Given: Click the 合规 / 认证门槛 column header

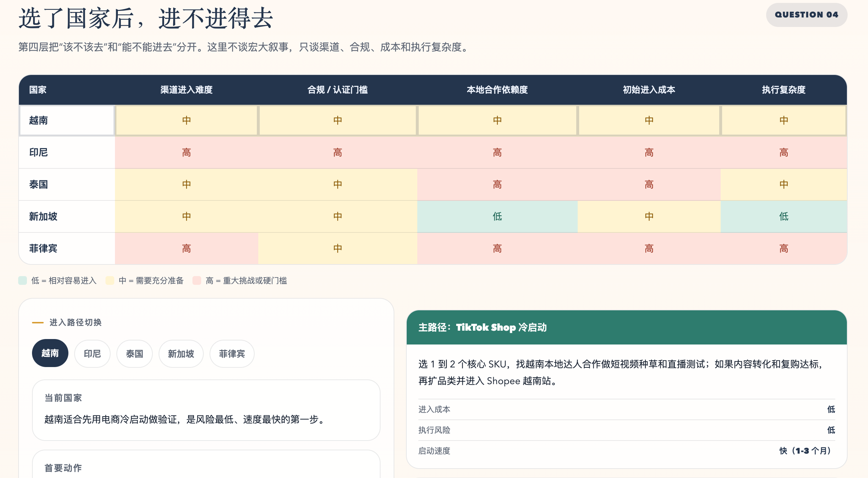Looking at the screenshot, I should 337,90.
